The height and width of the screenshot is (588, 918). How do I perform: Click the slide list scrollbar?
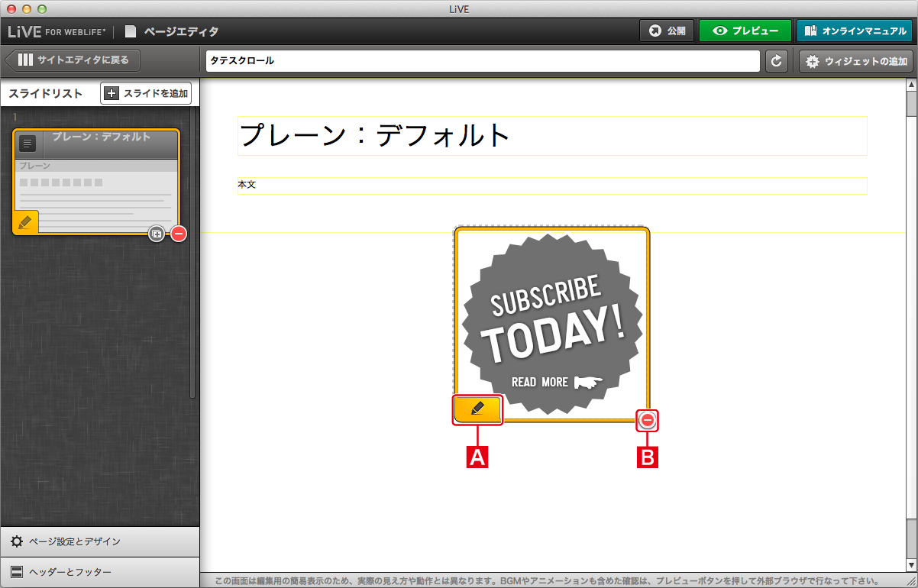click(193, 254)
